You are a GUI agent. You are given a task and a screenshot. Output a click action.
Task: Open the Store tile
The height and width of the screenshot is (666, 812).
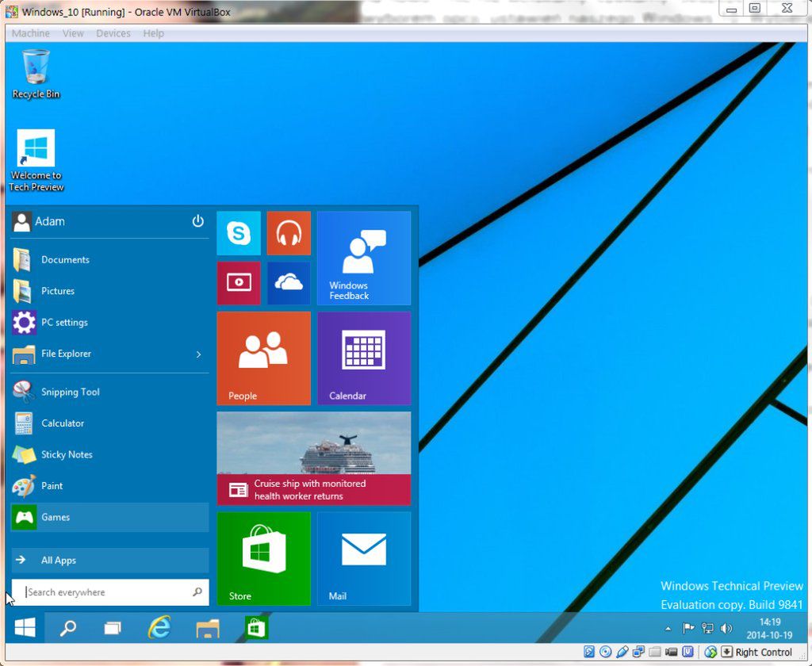coord(263,558)
